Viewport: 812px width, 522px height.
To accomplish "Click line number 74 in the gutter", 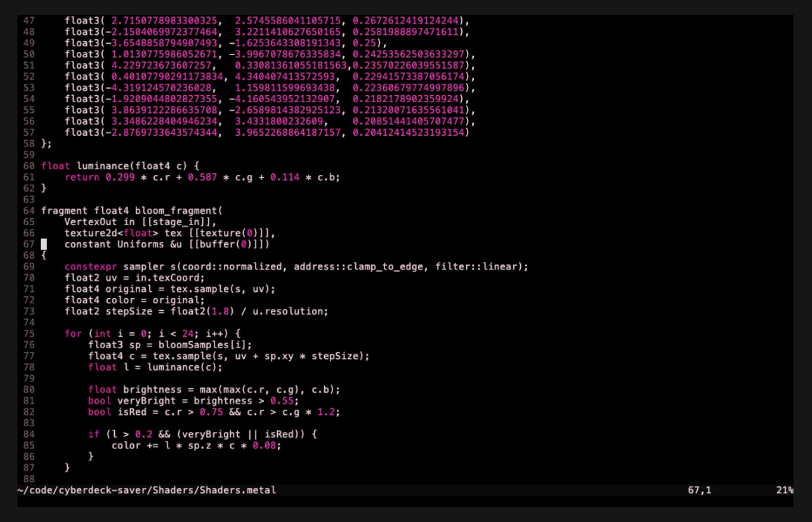I will tap(29, 322).
